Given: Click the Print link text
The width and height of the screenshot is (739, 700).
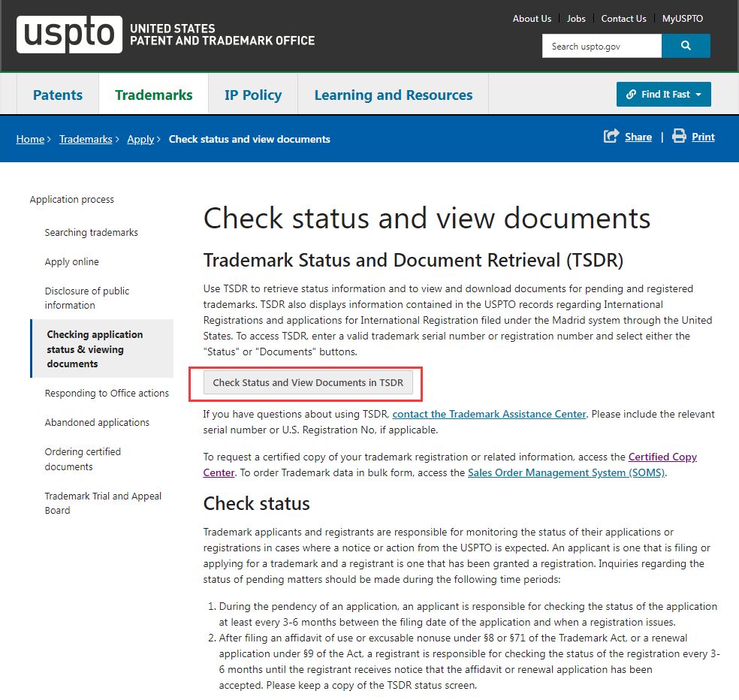Looking at the screenshot, I should (x=703, y=137).
